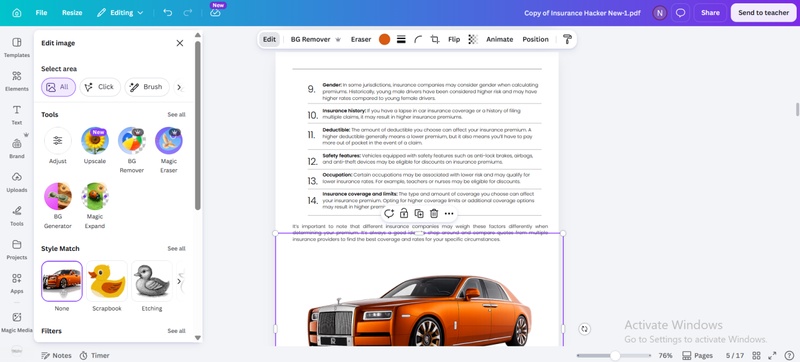Open the orange border color swatch
Image resolution: width=800 pixels, height=362 pixels.
pos(384,39)
